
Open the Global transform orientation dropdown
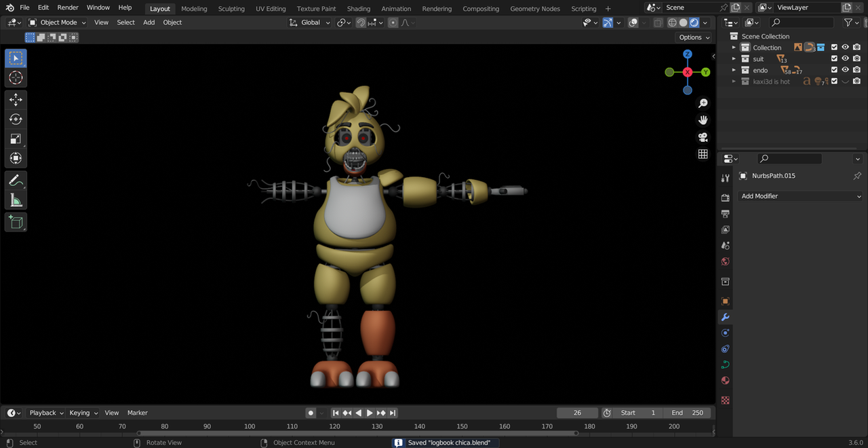[309, 22]
